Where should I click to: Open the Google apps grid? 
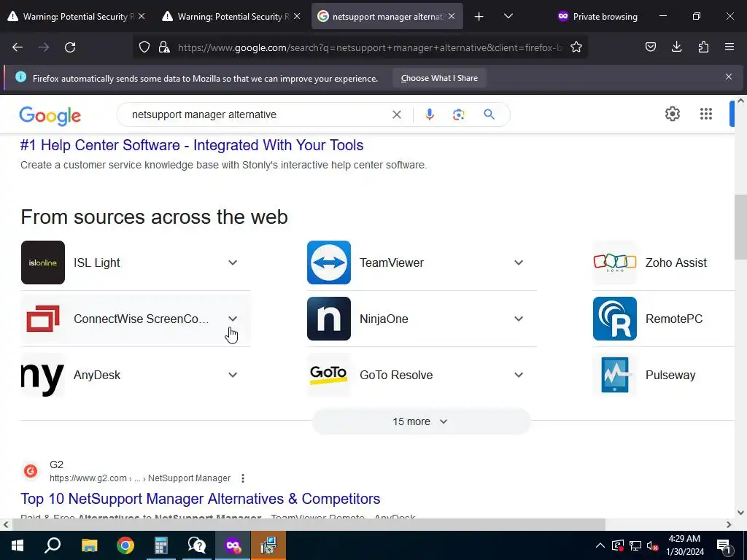[x=705, y=114]
